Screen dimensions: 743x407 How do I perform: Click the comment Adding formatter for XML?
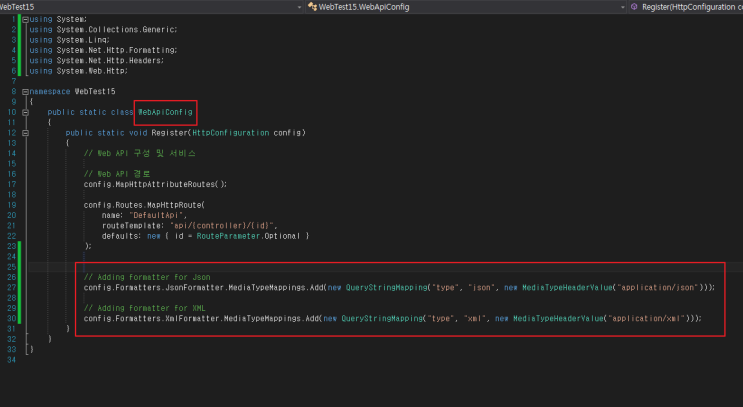145,308
